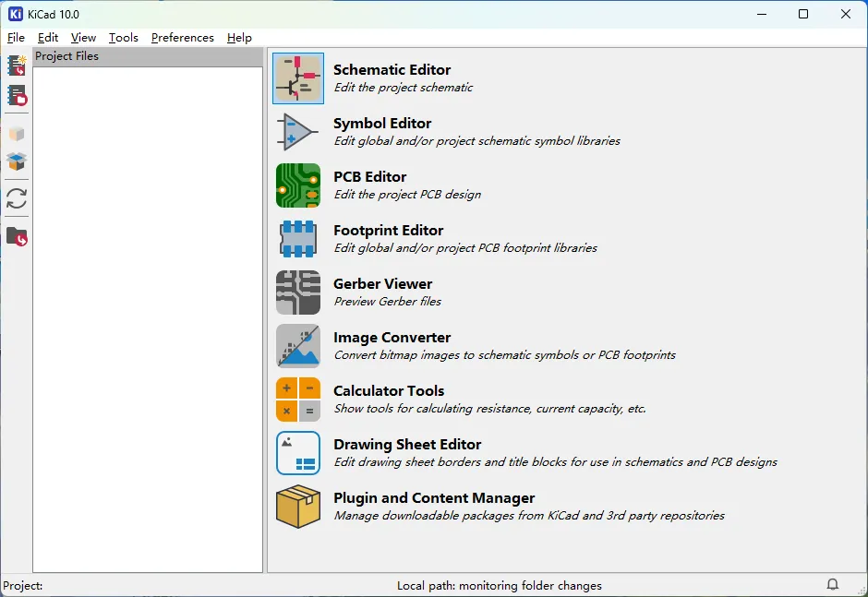Viewport: 868px width, 597px height.
Task: Open the green PCB Editor icon
Action: pos(298,185)
